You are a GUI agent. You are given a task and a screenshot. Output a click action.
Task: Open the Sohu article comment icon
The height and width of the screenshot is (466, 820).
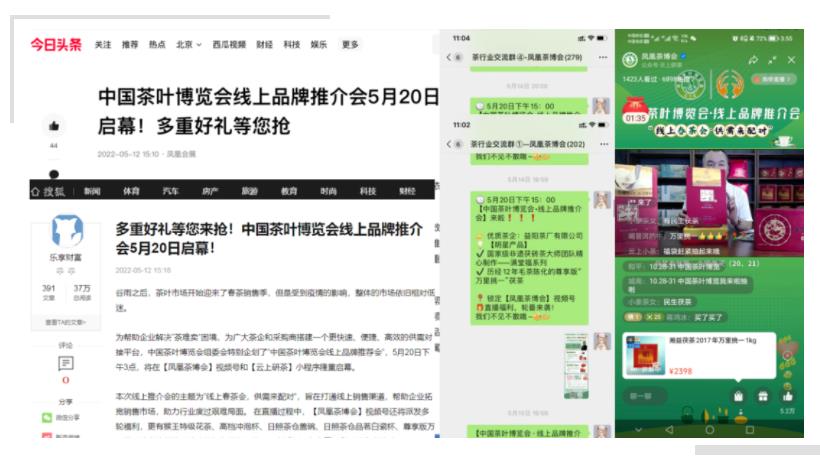pyautogui.click(x=66, y=363)
